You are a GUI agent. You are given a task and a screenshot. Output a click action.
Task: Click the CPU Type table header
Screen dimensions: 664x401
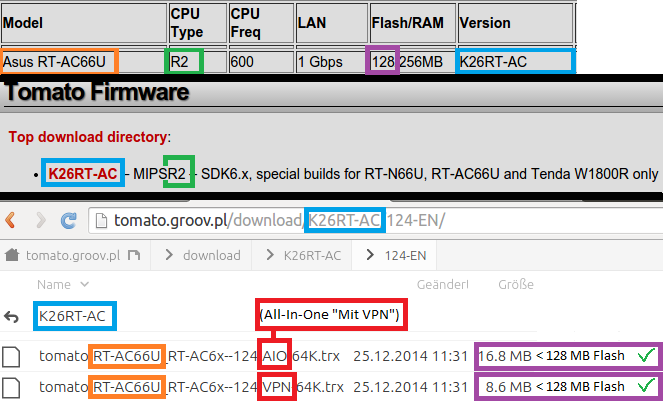198,23
